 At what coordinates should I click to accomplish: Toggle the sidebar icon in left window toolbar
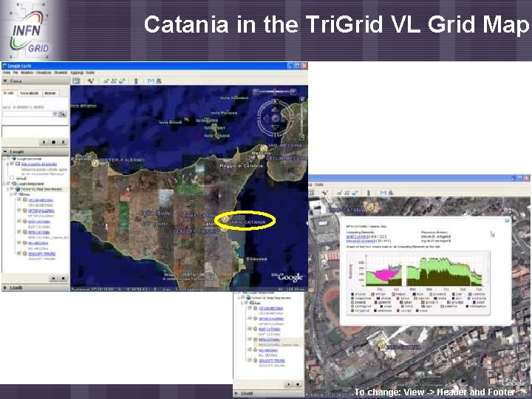point(76,81)
